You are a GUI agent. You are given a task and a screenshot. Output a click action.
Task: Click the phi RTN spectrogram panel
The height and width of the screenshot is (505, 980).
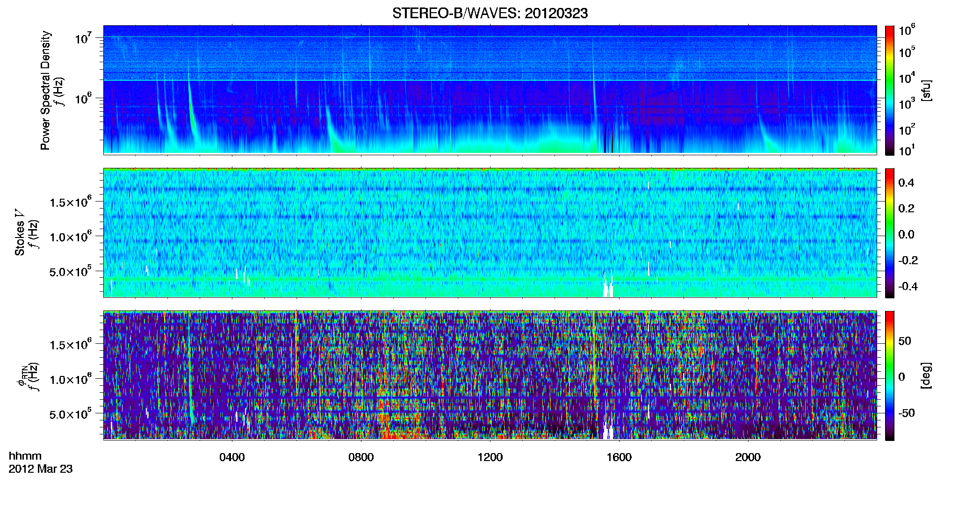(490, 375)
